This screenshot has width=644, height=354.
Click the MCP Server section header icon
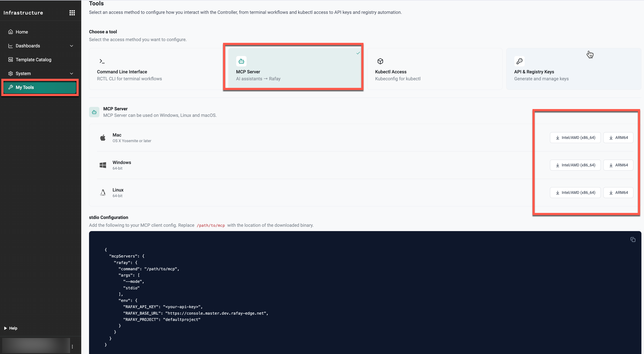[94, 112]
